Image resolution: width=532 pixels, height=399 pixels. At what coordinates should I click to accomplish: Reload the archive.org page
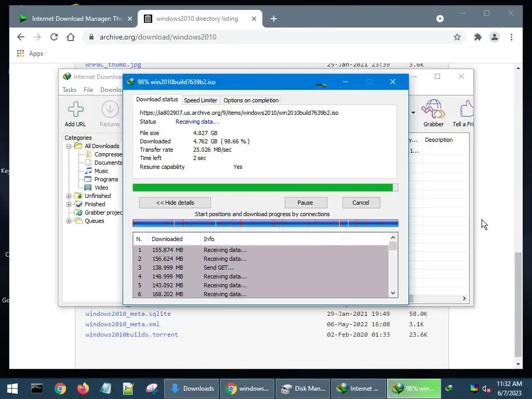tap(54, 37)
